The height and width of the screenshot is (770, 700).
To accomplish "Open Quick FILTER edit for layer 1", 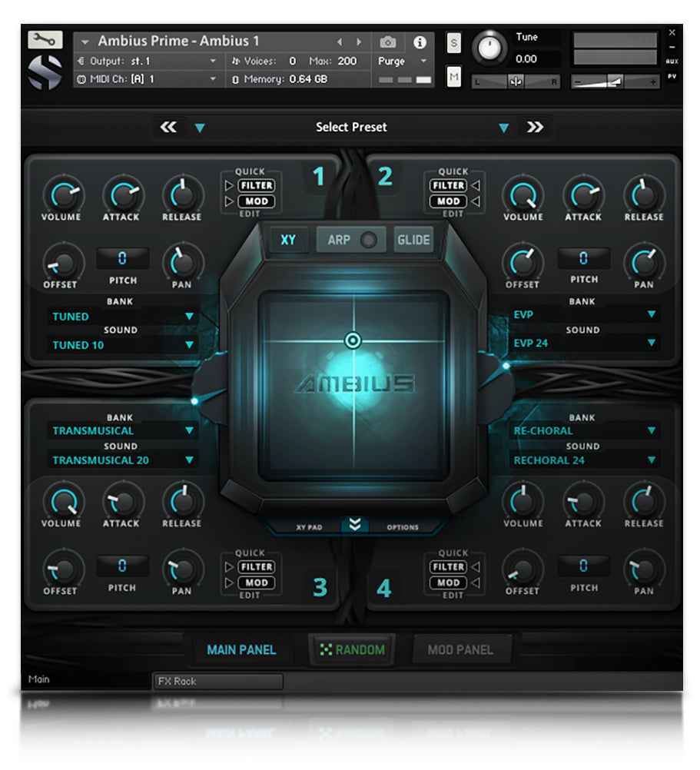I will coord(256,185).
